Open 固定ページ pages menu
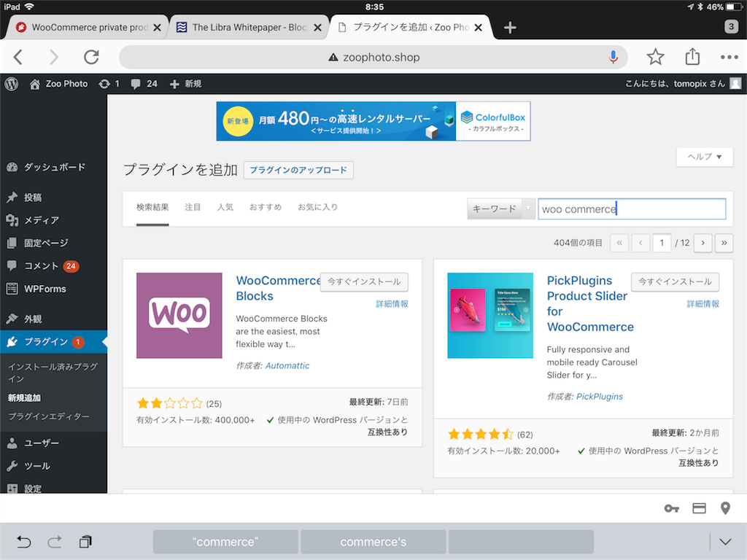The height and width of the screenshot is (560, 747). [x=53, y=243]
